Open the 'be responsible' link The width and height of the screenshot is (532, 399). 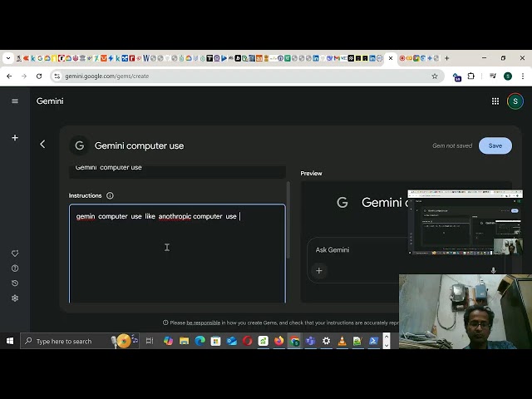pos(203,323)
